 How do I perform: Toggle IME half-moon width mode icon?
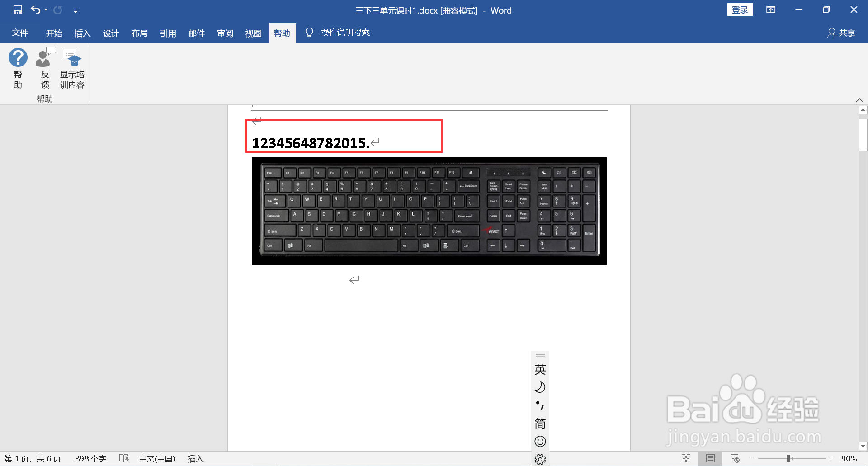pyautogui.click(x=540, y=387)
